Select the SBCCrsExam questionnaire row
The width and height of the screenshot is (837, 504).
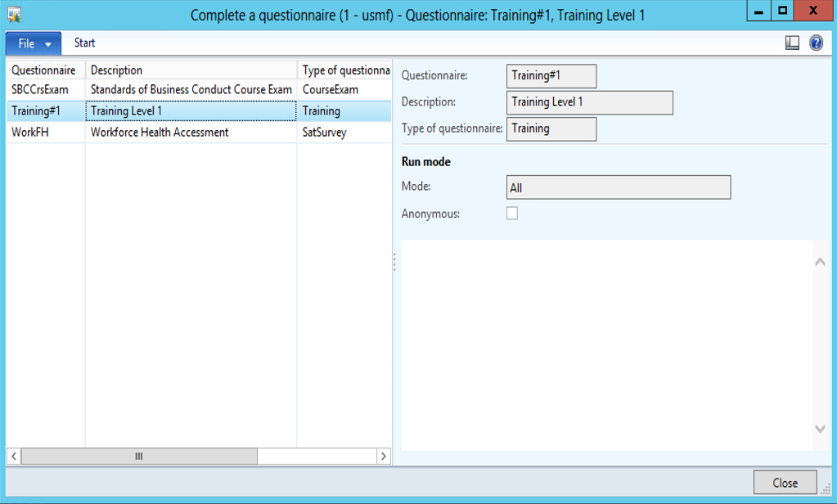39,90
